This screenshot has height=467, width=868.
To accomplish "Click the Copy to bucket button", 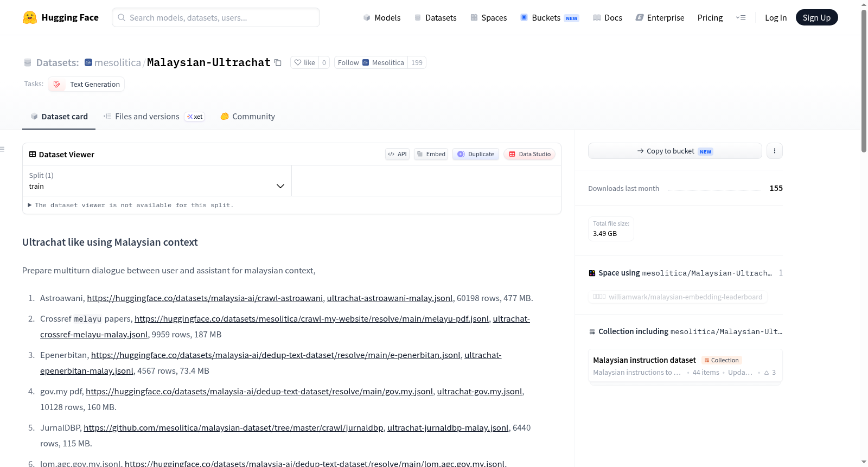I will tap(675, 151).
